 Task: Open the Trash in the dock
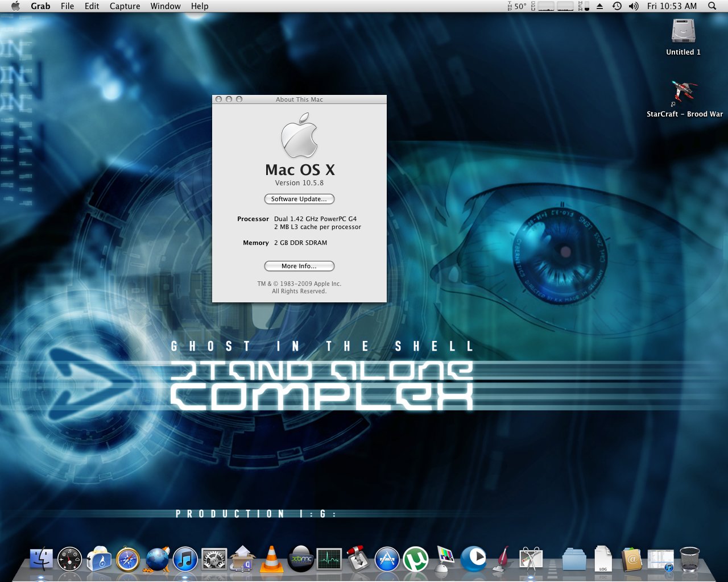[x=689, y=560]
